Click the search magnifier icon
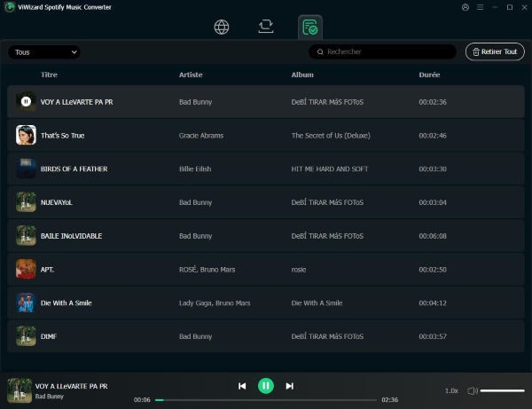 point(320,52)
